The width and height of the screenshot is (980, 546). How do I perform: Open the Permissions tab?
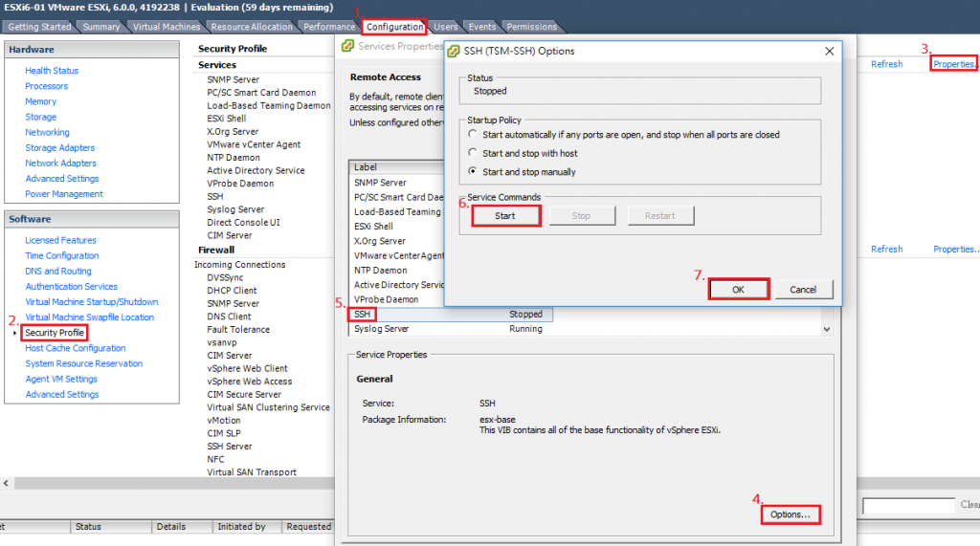click(x=531, y=27)
